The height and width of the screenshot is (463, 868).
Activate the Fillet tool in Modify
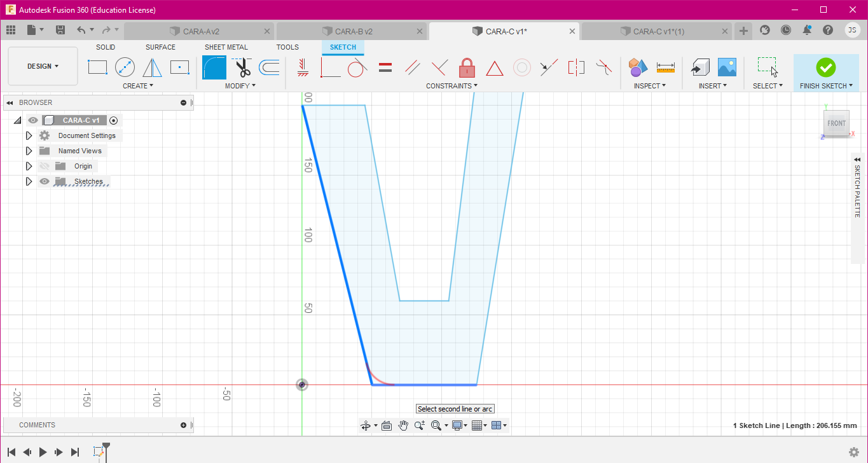(214, 67)
